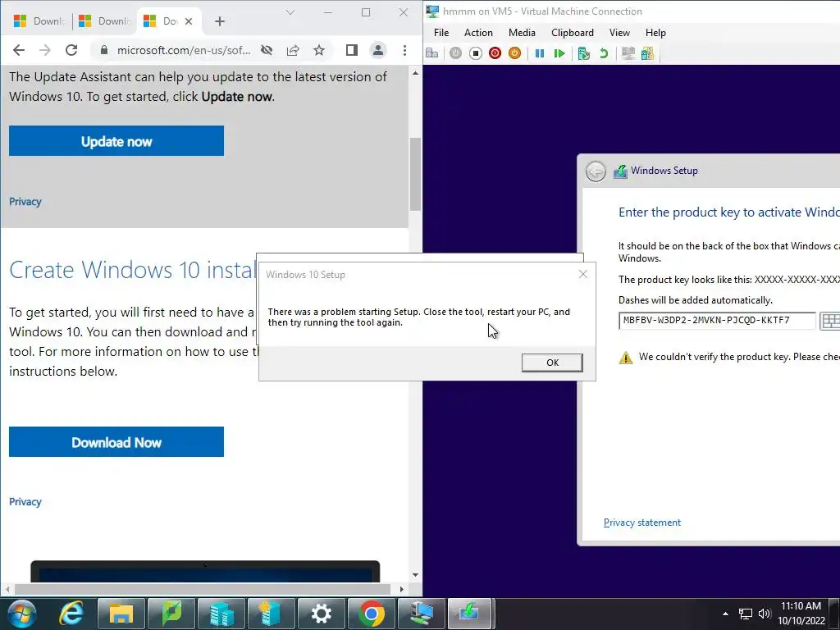
Task: Click the green Revert arrow icon
Action: coord(604,53)
